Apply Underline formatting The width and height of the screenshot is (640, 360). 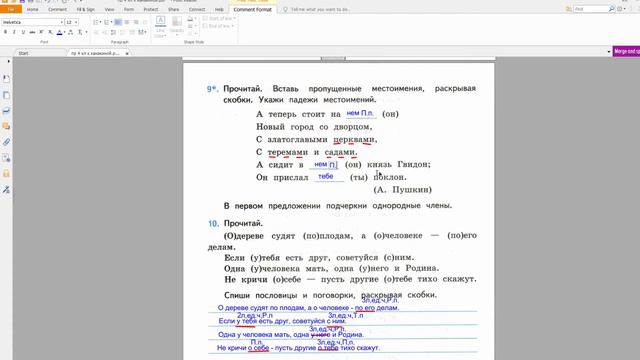click(x=23, y=32)
